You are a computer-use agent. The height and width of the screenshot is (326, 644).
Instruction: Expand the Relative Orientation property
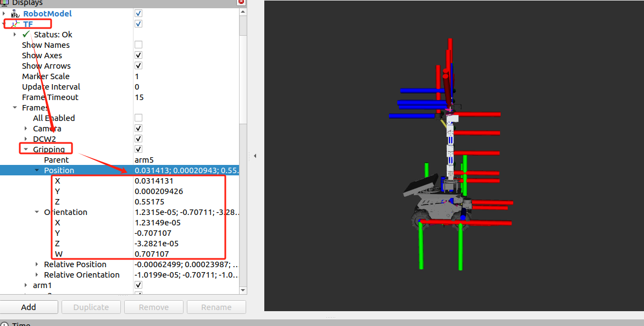tap(37, 275)
